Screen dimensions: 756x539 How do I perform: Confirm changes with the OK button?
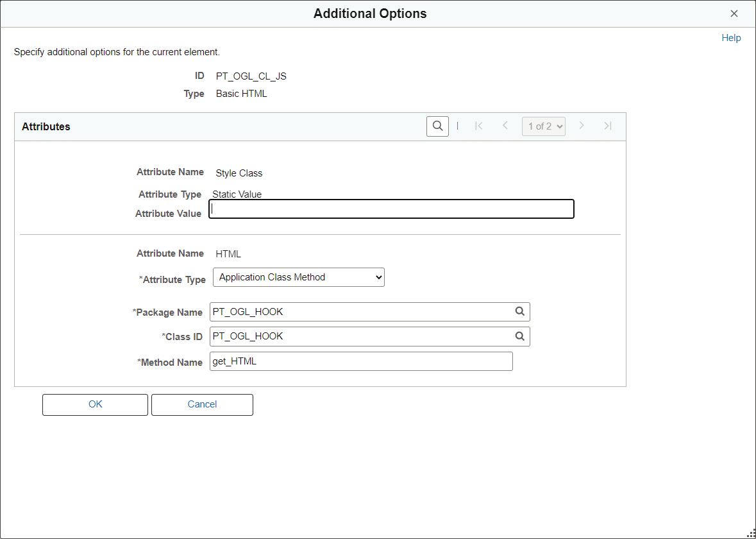point(95,404)
